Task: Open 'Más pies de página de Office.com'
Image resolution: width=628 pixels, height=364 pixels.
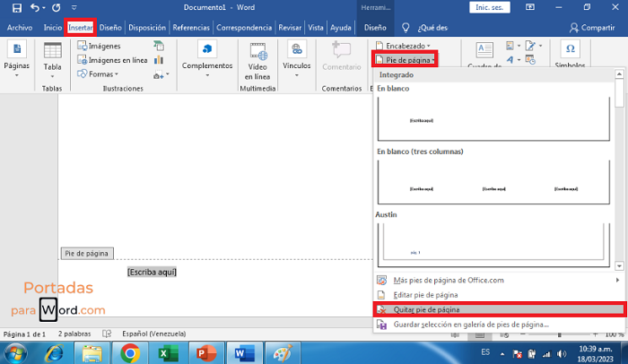Action: pos(499,281)
